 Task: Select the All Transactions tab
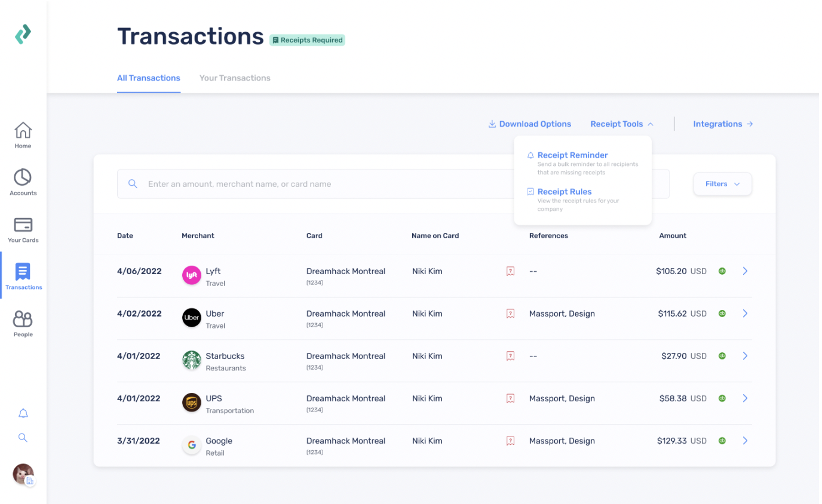[x=149, y=78]
